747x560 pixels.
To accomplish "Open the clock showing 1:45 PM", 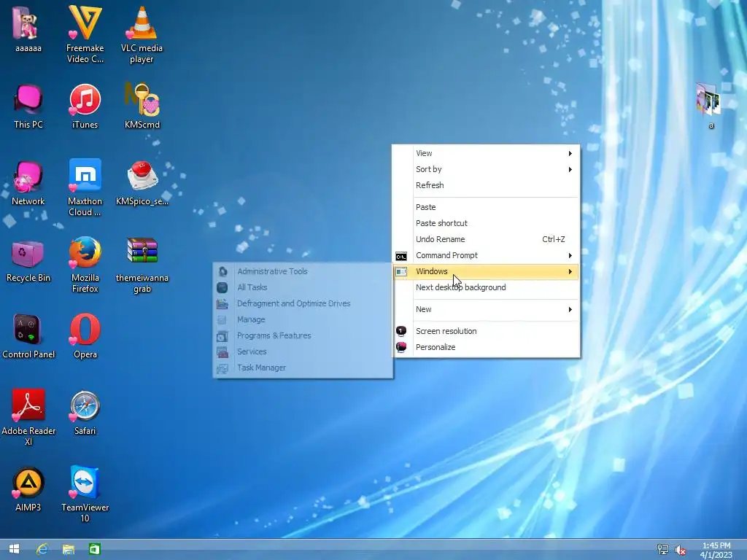I will pyautogui.click(x=716, y=550).
